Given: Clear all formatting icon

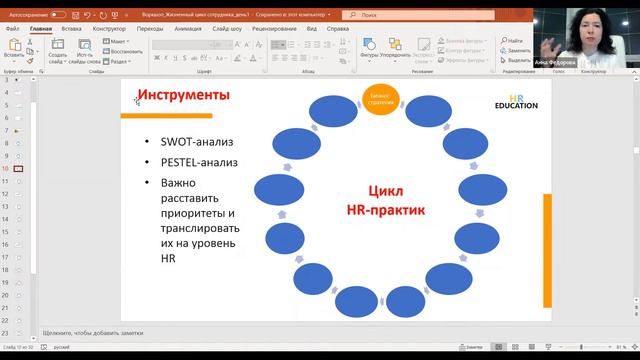Looking at the screenshot, I should (259, 44).
